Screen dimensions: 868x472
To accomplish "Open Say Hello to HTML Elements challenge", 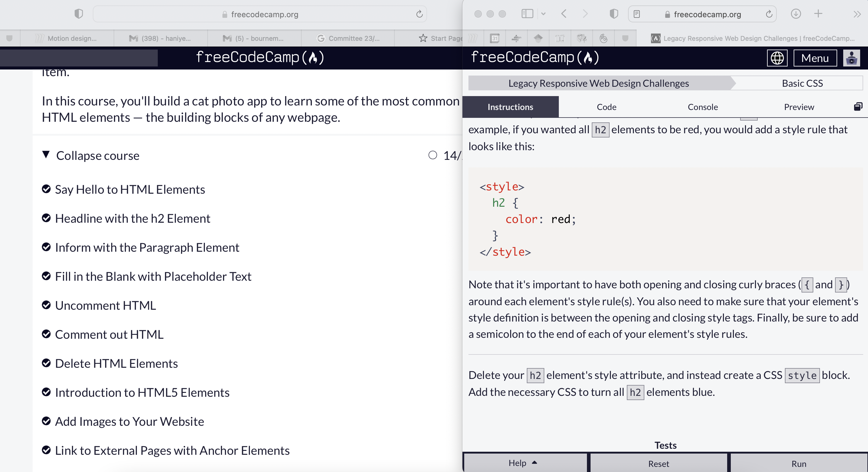I will (130, 189).
